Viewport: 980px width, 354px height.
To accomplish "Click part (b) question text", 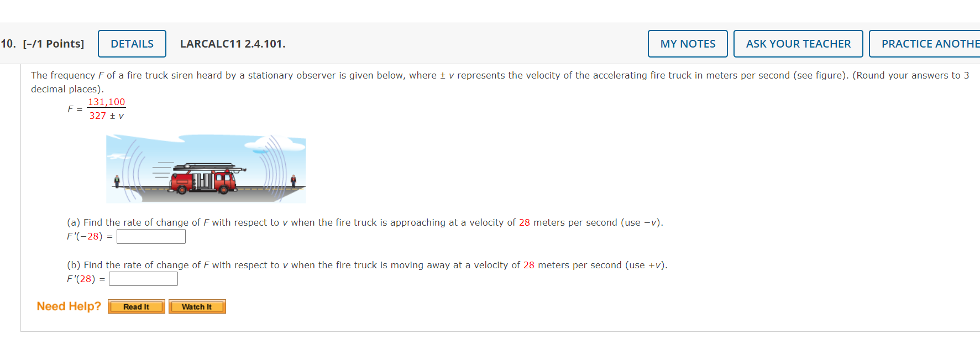I will (x=366, y=265).
